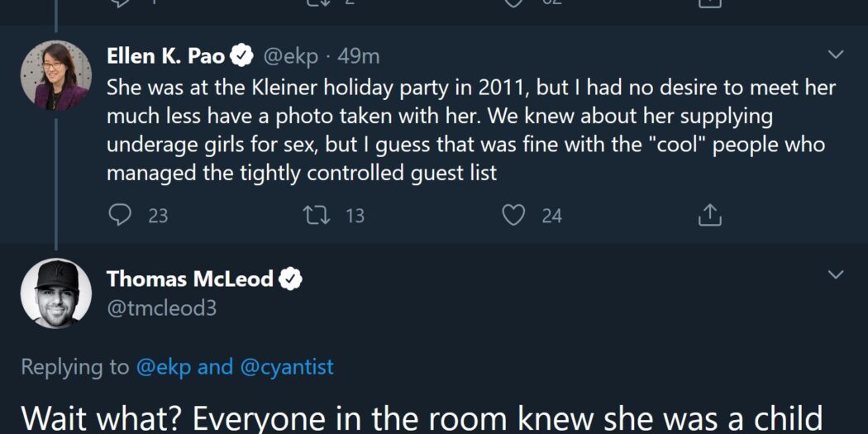This screenshot has width=868, height=434.
Task: Retweet Ellen K. Pao's tweet
Action: (x=314, y=216)
